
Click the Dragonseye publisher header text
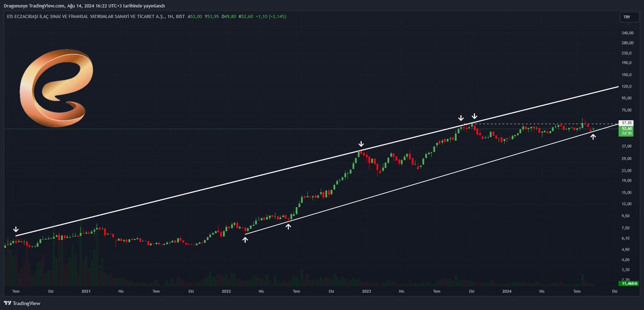point(84,5)
